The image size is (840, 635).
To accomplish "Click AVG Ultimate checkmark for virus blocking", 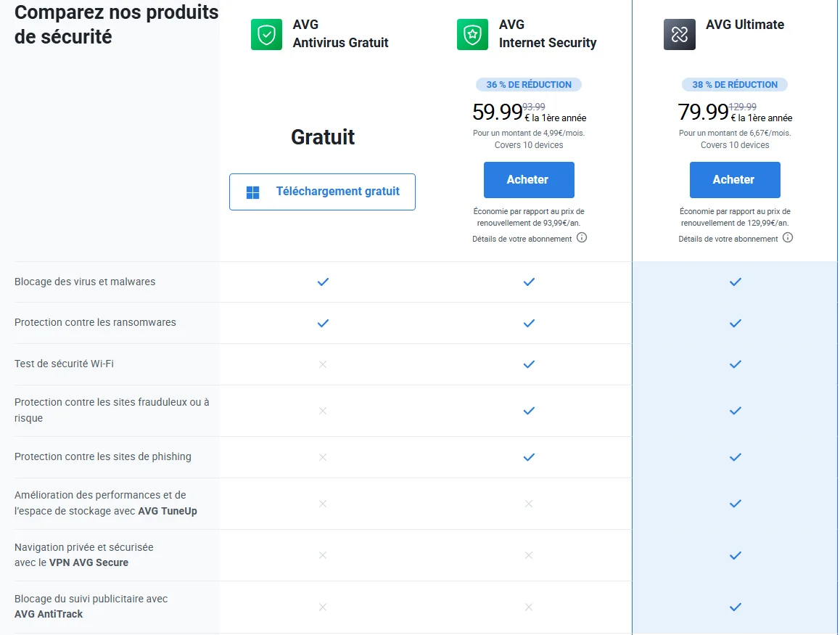I will pyautogui.click(x=735, y=282).
